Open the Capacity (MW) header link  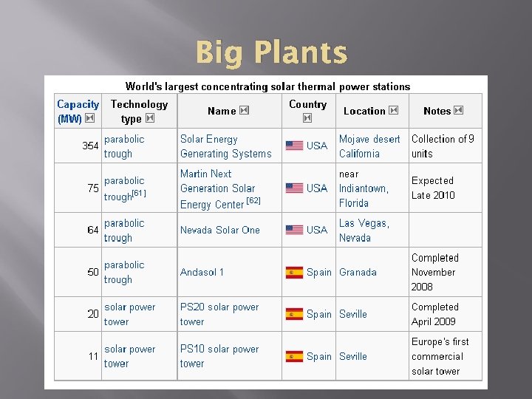78,112
